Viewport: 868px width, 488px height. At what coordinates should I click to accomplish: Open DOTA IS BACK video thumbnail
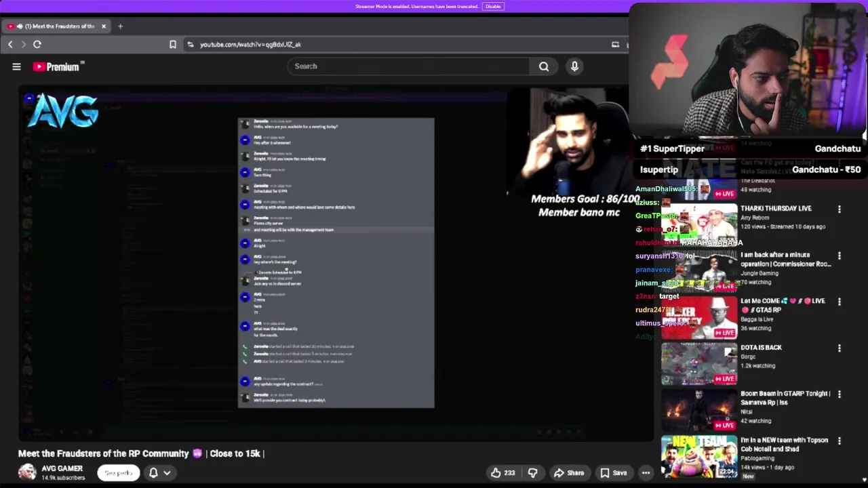pyautogui.click(x=699, y=363)
